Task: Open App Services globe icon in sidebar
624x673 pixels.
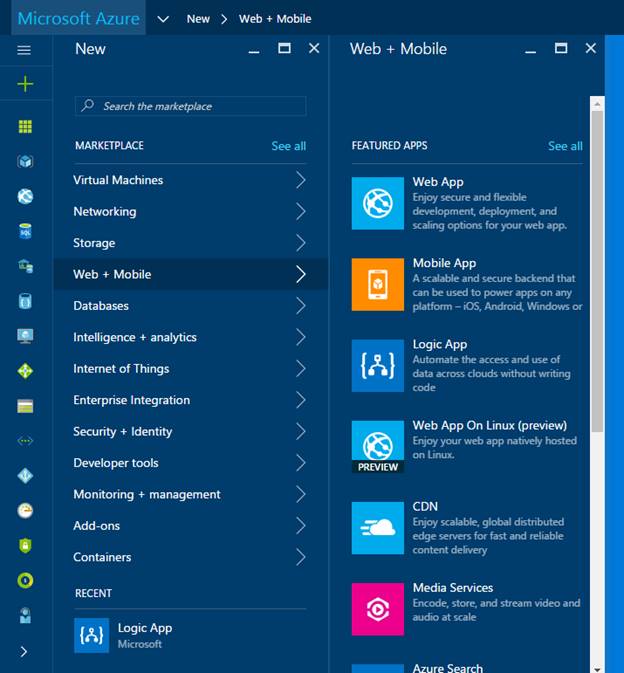Action: pyautogui.click(x=25, y=197)
